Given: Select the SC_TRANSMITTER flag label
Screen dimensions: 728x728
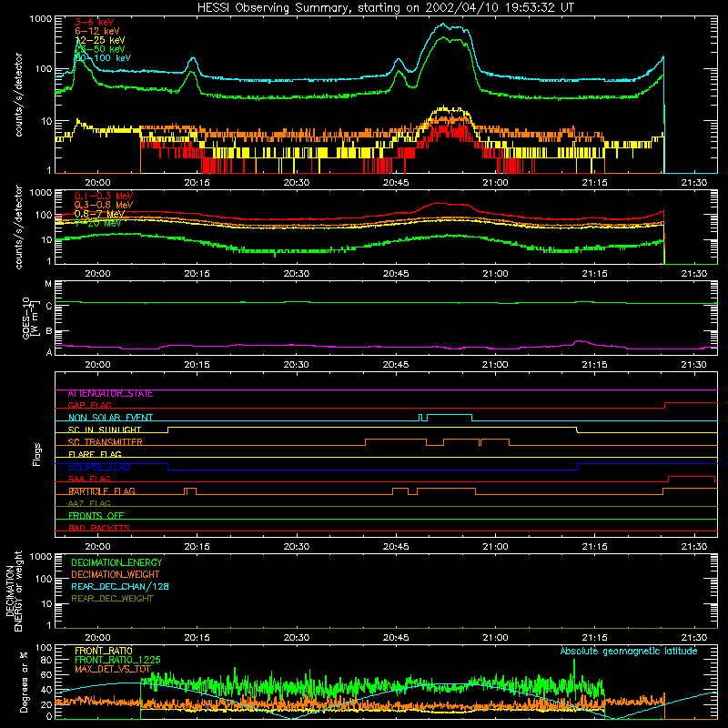Looking at the screenshot, I should (105, 442).
